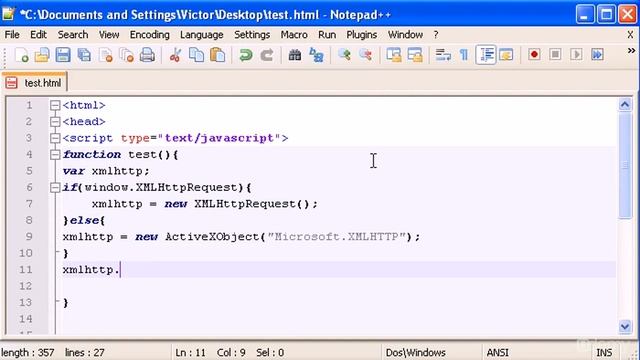Click the Stop recording macro icon
Viewport: 640px width, 360px height.
[x=555, y=55]
